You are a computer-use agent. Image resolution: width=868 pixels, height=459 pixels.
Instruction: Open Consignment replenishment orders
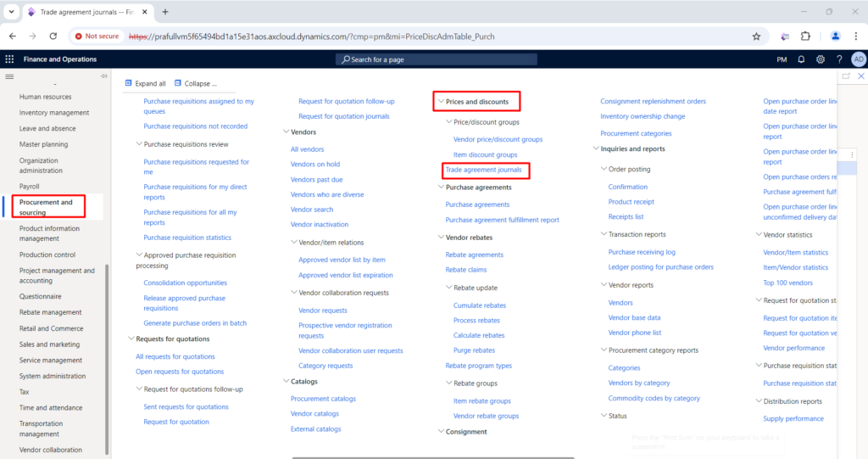tap(654, 101)
